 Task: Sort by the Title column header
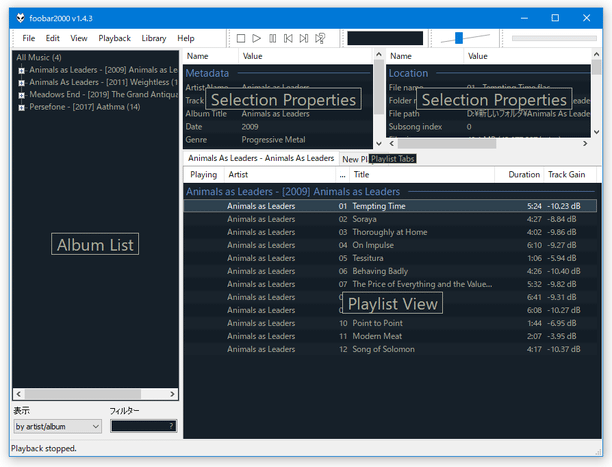(x=422, y=175)
